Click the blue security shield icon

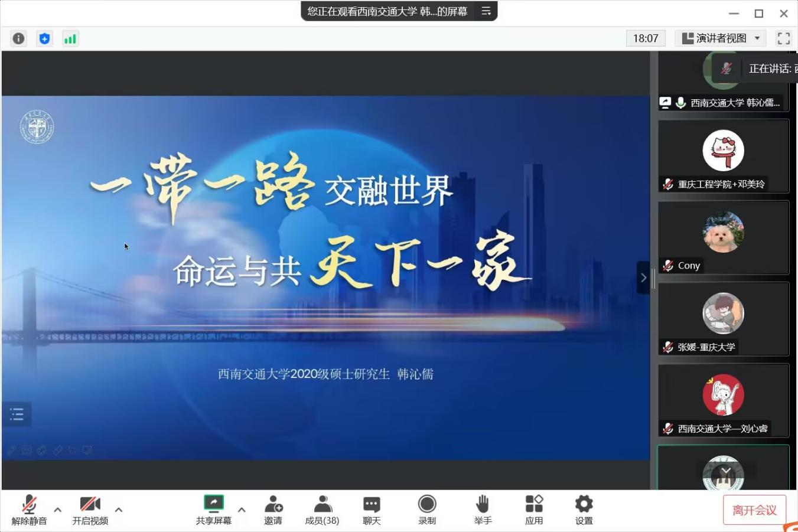(x=44, y=38)
